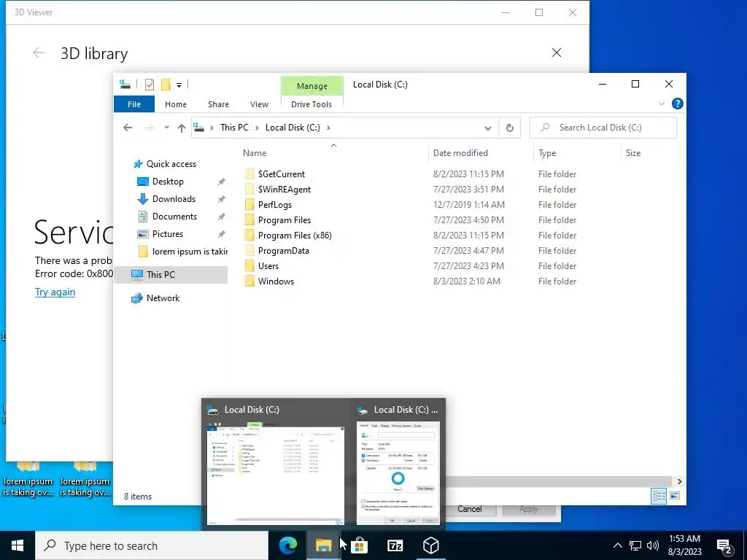Open the Recent locations dropdown arrow
The height and width of the screenshot is (560, 747).
(166, 128)
